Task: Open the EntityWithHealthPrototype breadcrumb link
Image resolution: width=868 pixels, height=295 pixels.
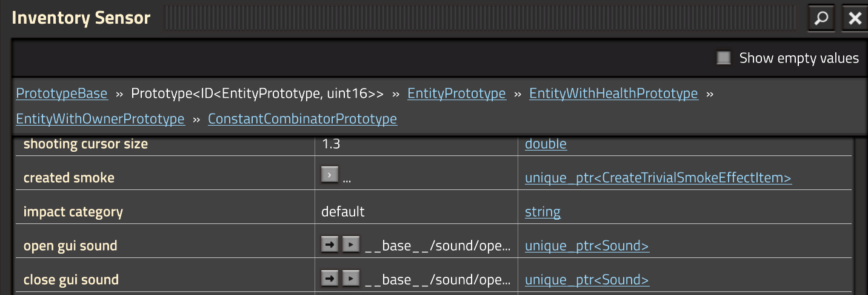Action: pos(613,93)
